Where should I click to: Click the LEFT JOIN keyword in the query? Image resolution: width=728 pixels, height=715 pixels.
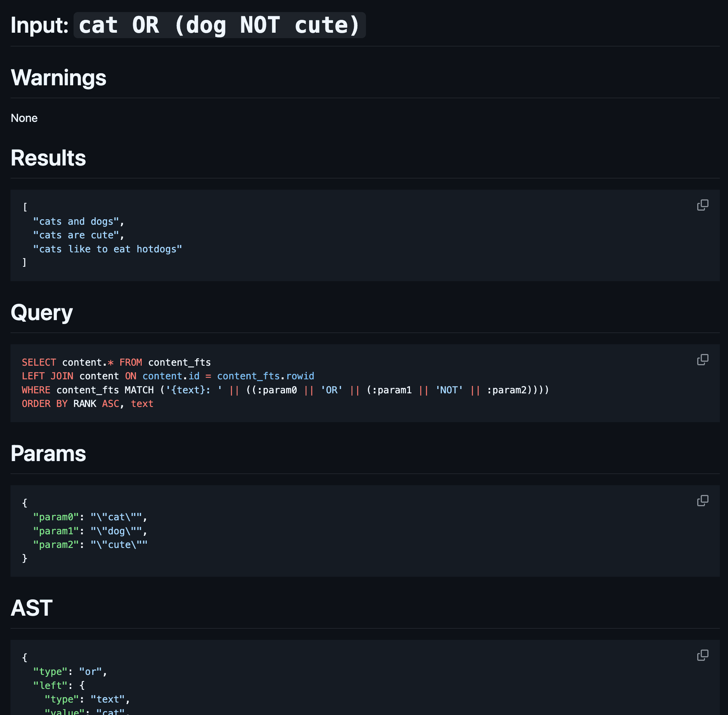coord(47,376)
